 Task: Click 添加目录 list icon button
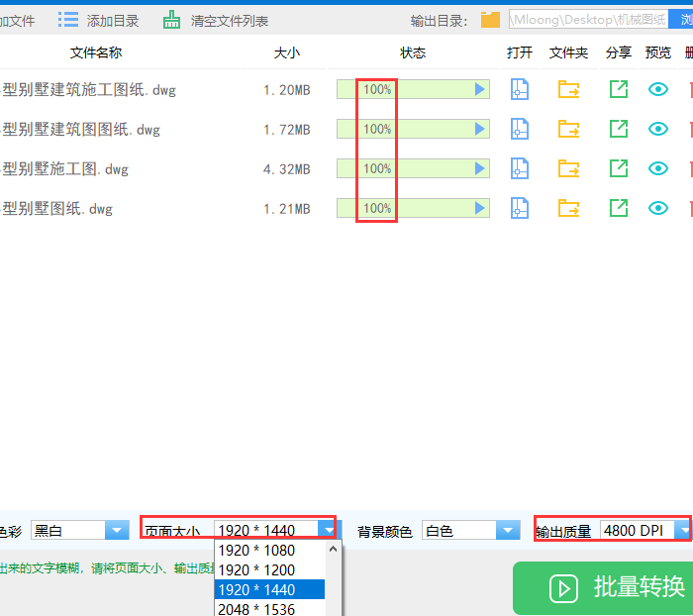[x=98, y=21]
